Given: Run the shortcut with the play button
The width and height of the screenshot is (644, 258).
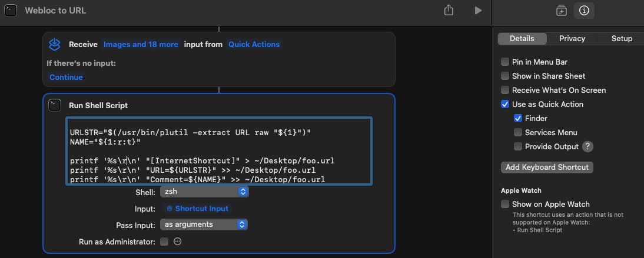Looking at the screenshot, I should 478,11.
